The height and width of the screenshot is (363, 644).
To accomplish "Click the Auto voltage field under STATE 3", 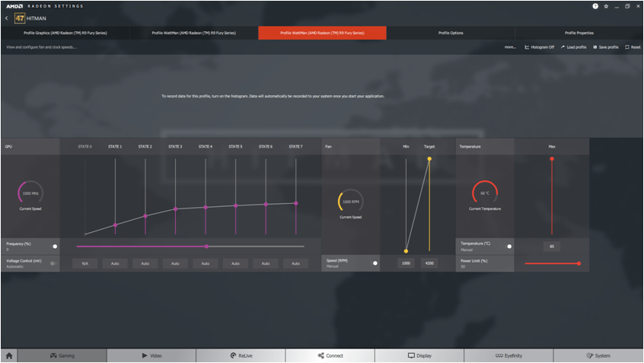I will point(175,263).
